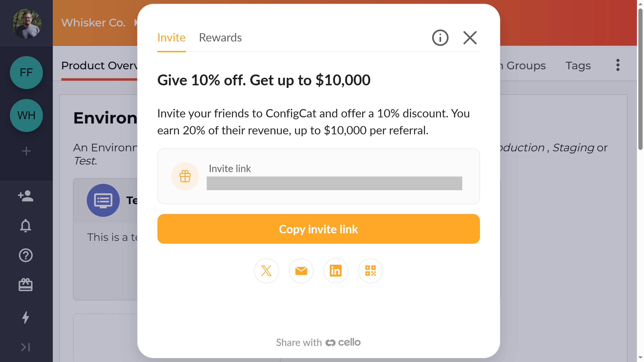Open the referral program info

pyautogui.click(x=440, y=37)
